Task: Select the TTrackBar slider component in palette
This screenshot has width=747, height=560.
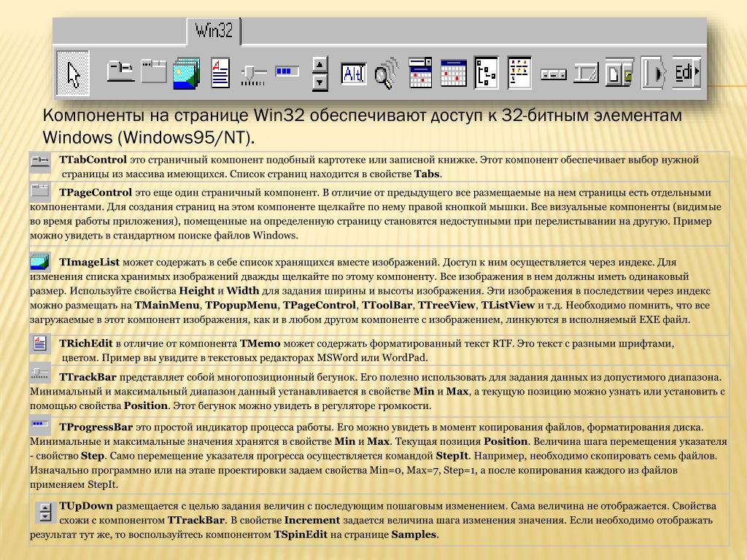Action: point(253,75)
